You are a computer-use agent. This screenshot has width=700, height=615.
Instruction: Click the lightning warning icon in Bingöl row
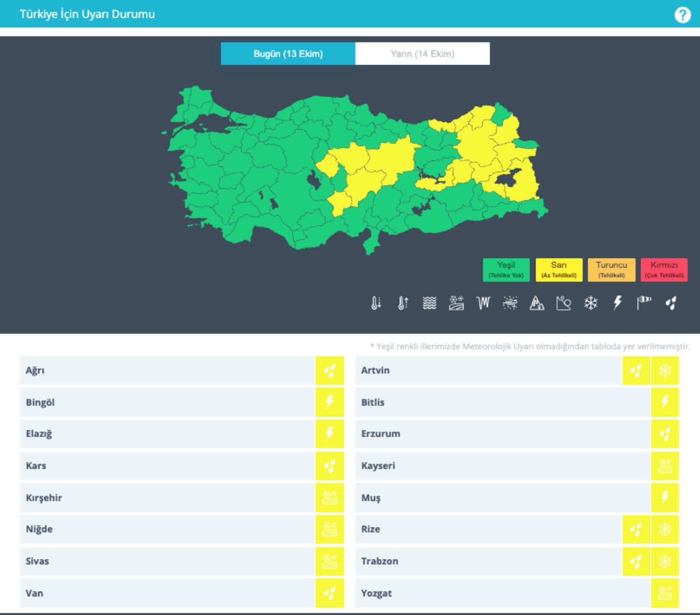coord(329,402)
